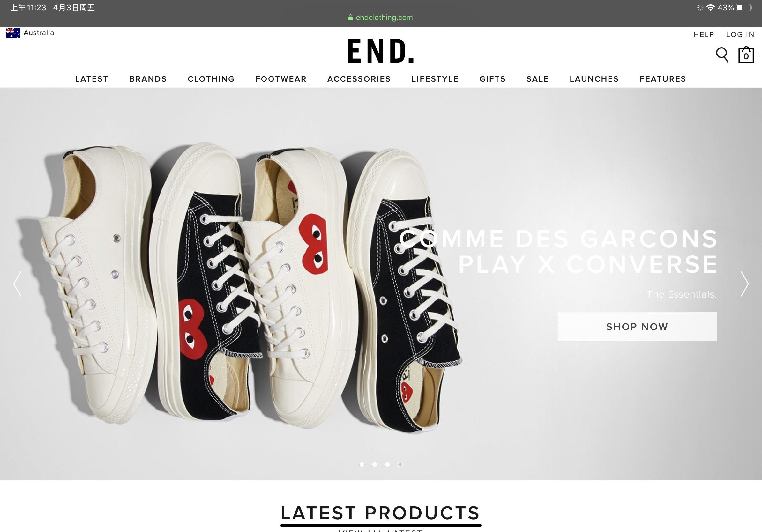Click the SHOP NOW button

[x=637, y=326]
